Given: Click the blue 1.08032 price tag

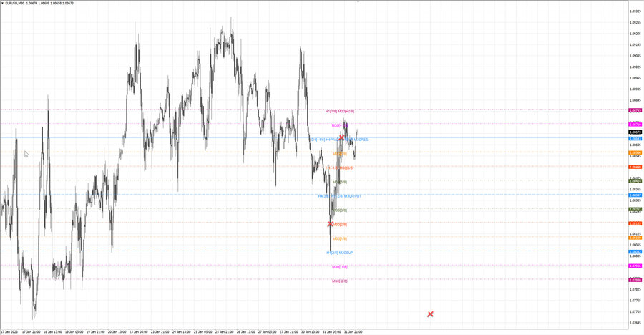Looking at the screenshot, I should tap(635, 251).
